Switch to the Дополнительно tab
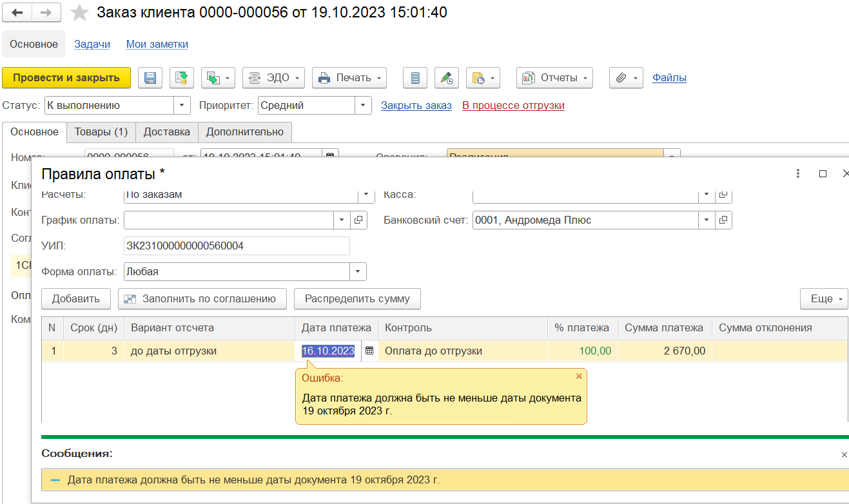 [x=245, y=132]
